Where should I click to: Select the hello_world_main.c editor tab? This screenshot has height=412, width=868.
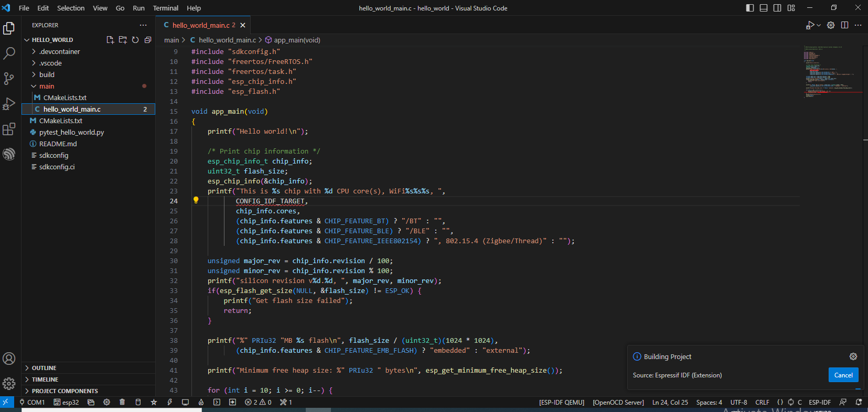[x=202, y=25]
